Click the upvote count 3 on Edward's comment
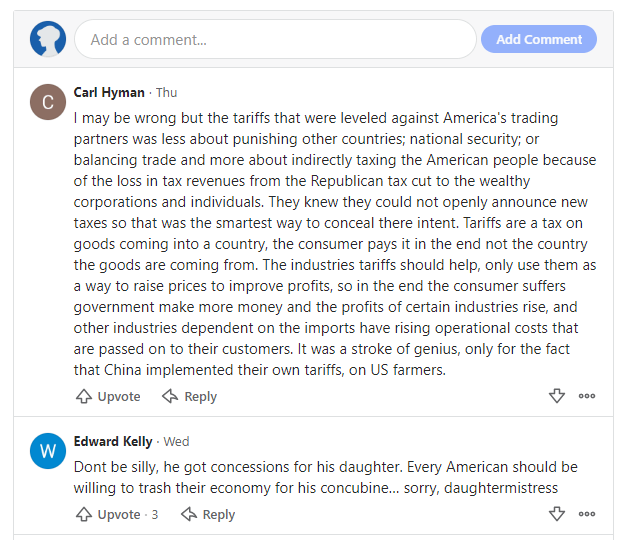The width and height of the screenshot is (628, 540). click(x=155, y=514)
